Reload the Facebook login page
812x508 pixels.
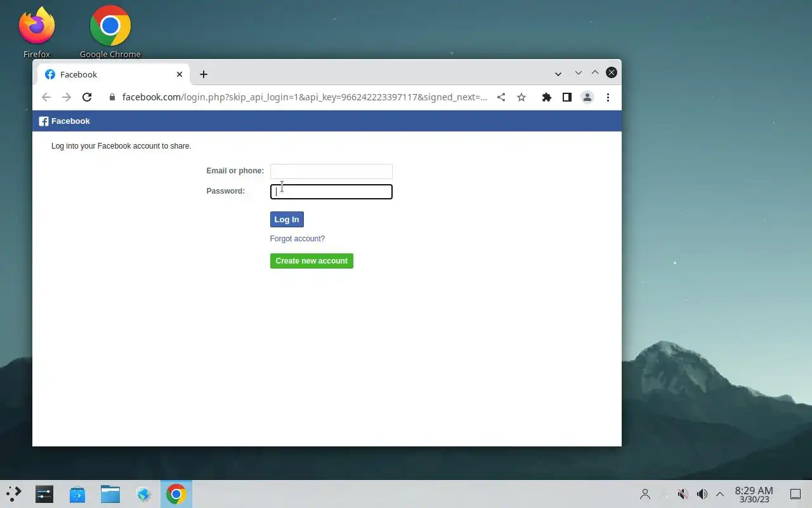point(87,97)
